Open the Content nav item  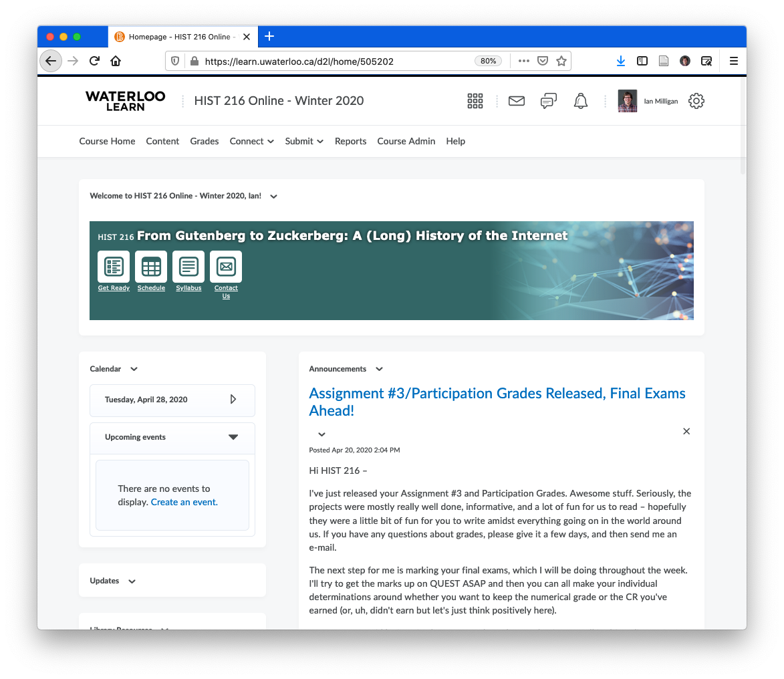click(x=162, y=142)
